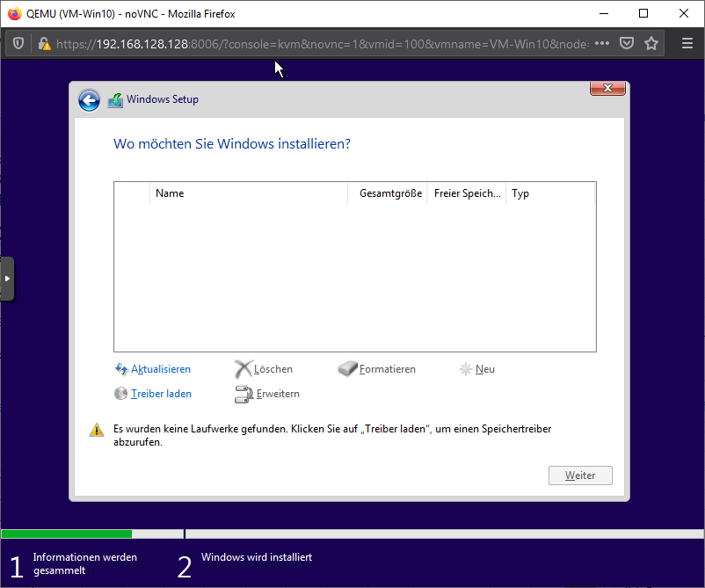Screen dimensions: 705x588
Task: Click the Freier Speich... column header
Action: [466, 193]
